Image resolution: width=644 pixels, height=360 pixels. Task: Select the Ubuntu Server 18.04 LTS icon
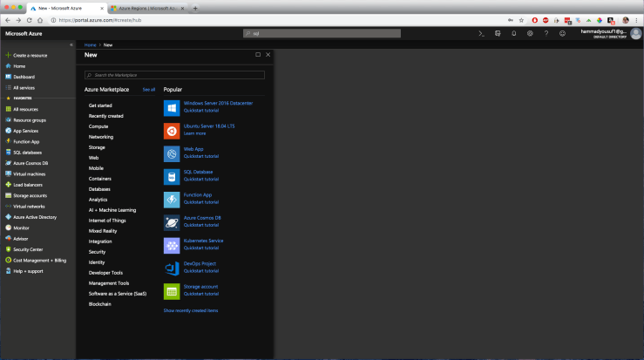172,131
